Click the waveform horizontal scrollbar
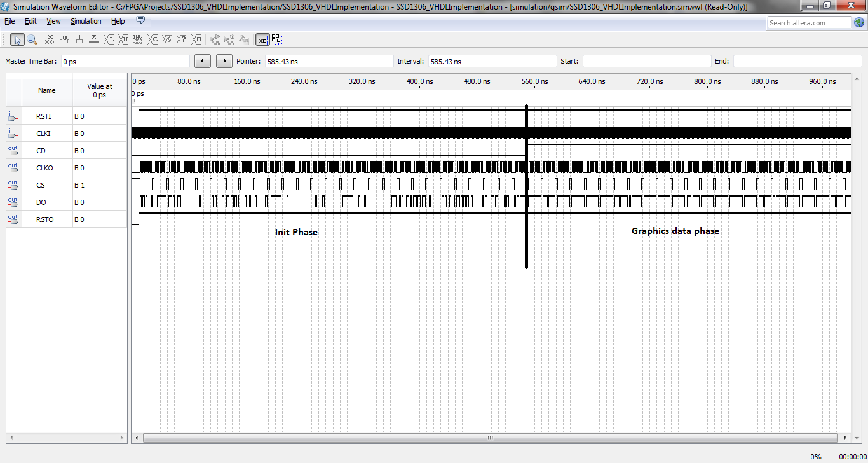868x463 pixels. coord(490,438)
